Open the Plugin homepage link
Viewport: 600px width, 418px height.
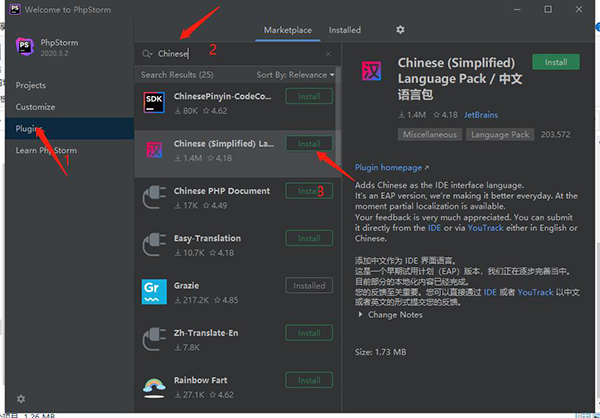point(392,167)
